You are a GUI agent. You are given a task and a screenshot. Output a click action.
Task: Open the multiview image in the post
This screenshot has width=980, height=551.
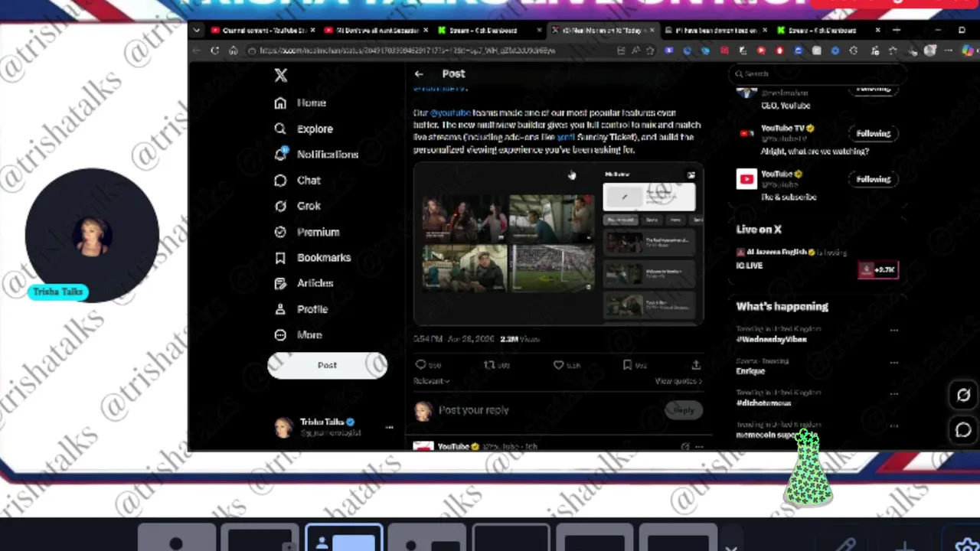(x=558, y=243)
